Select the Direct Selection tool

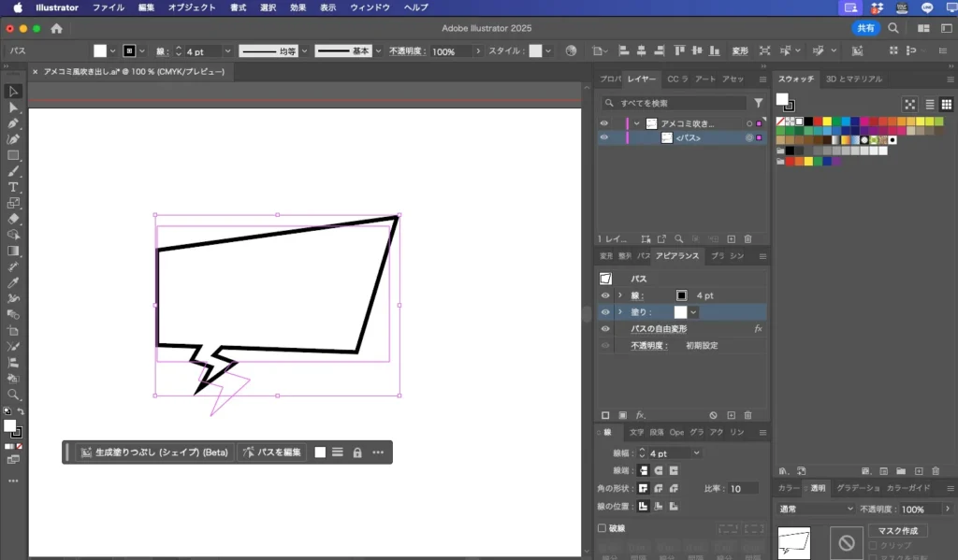[x=13, y=108]
